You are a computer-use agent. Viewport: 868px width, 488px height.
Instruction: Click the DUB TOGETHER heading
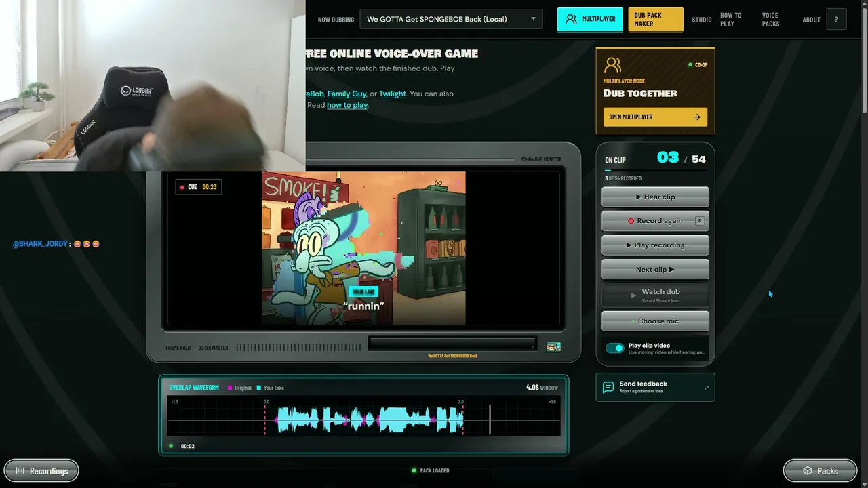(640, 94)
